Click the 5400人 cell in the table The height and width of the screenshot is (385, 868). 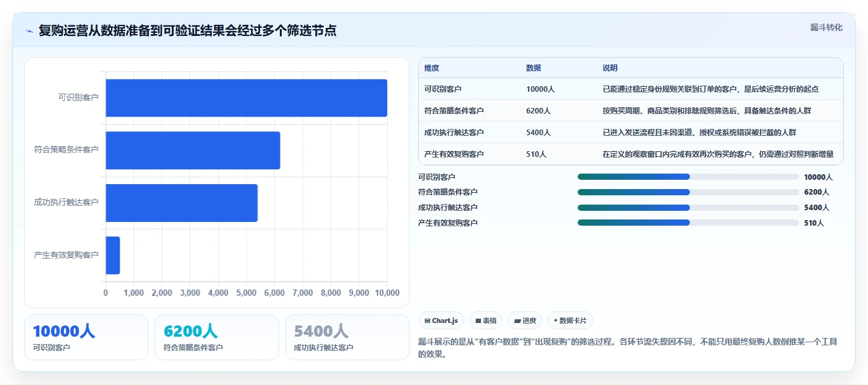[x=539, y=133]
